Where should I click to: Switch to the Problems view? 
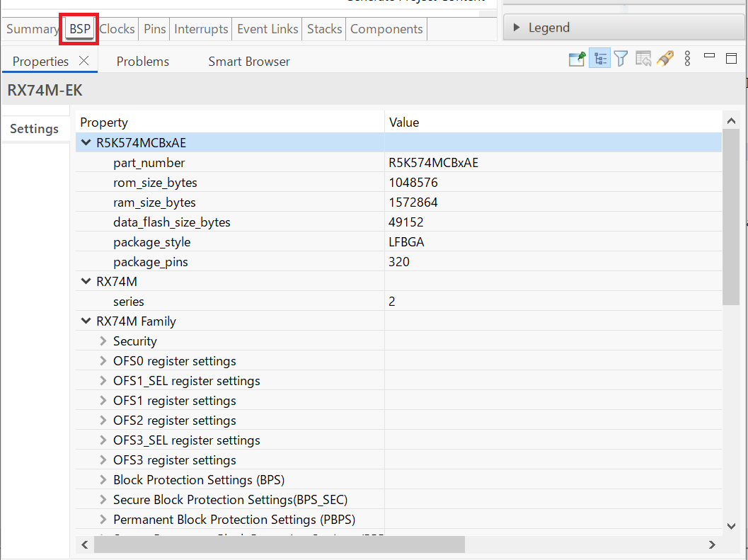click(143, 62)
